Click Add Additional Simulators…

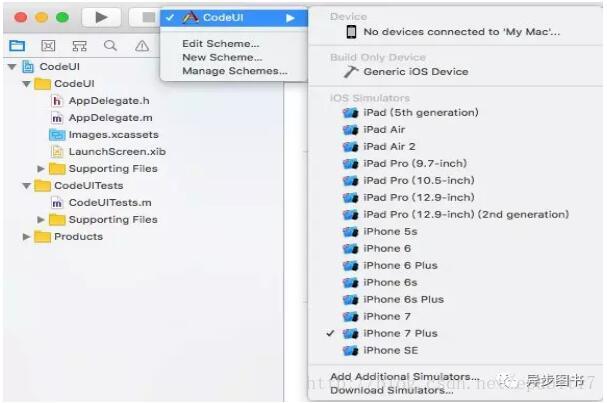[x=405, y=377]
